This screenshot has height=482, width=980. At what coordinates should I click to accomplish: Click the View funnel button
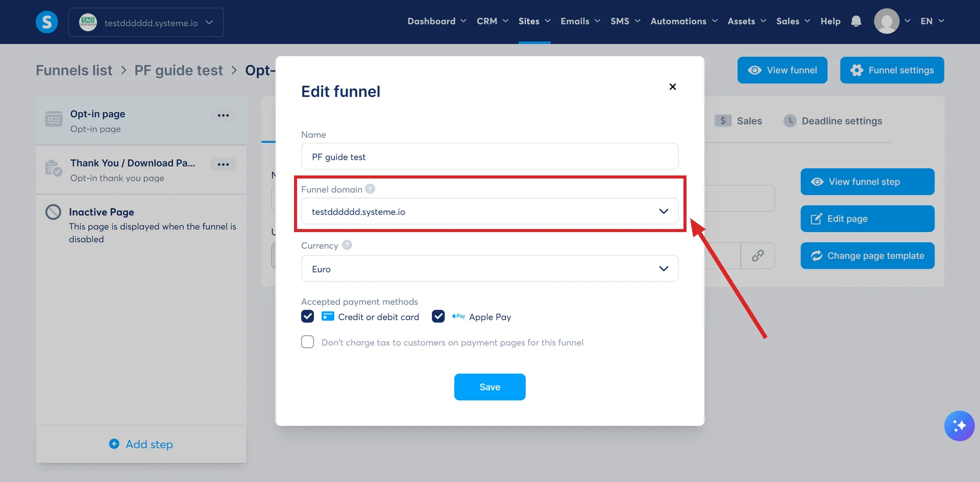click(782, 70)
